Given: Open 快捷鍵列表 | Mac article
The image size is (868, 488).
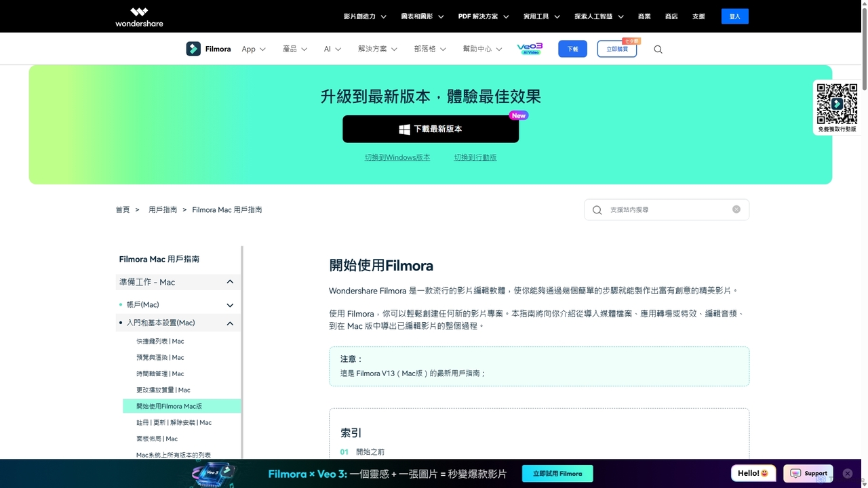Looking at the screenshot, I should [x=160, y=342].
